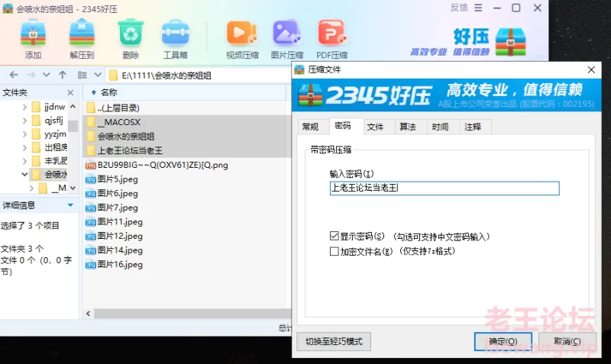Viewport: 611px width, 364px height.
Task: Close the 文件夹 folder pane
Action: coord(70,92)
